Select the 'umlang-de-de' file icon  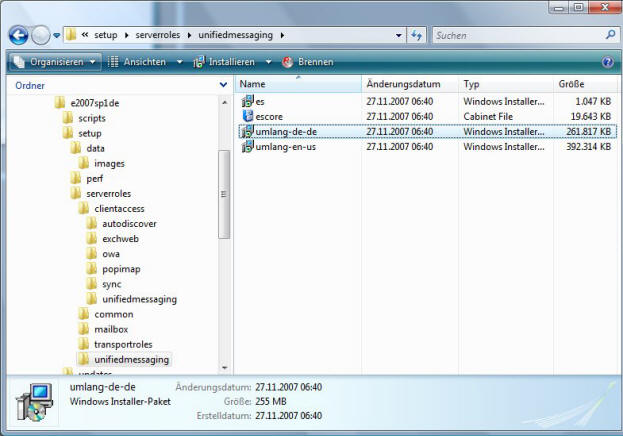click(247, 132)
